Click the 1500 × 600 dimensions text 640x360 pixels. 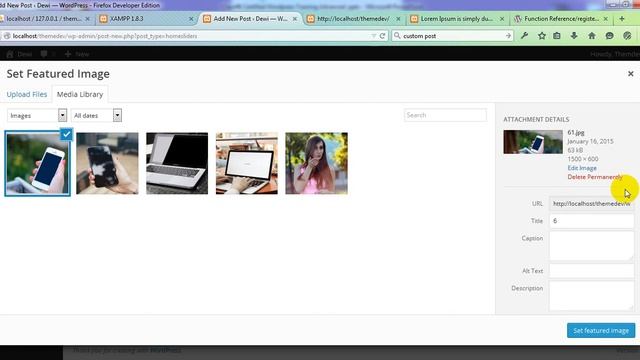[x=583, y=159]
